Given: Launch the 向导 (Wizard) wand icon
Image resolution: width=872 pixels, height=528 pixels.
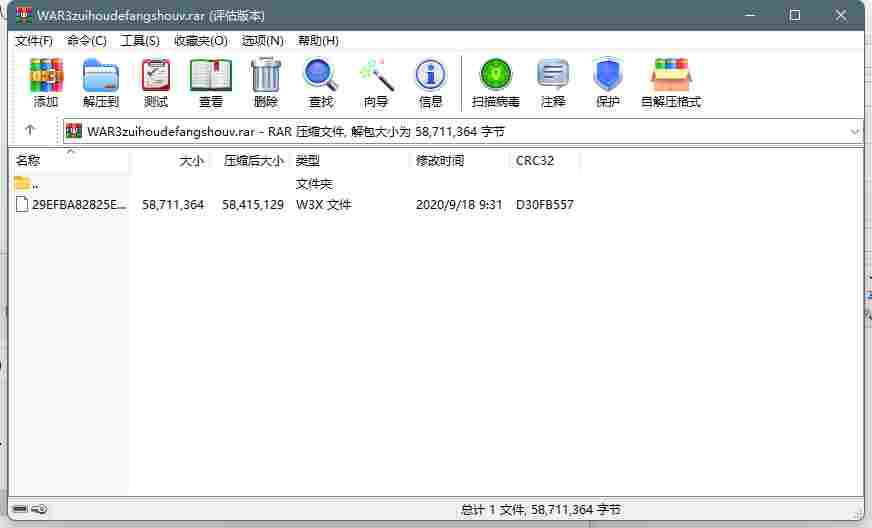Looking at the screenshot, I should 376,83.
